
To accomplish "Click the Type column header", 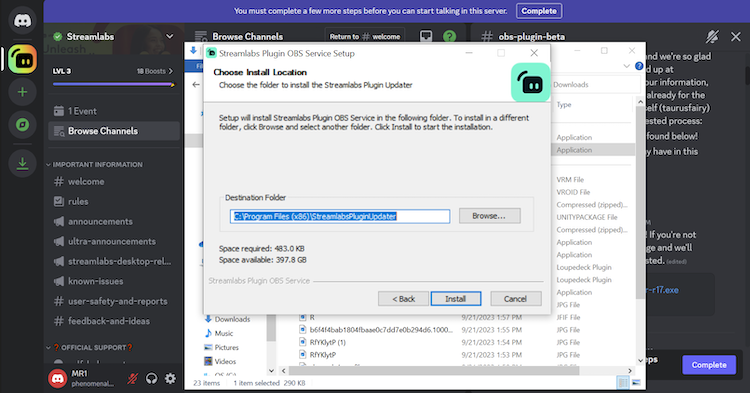I will click(564, 105).
